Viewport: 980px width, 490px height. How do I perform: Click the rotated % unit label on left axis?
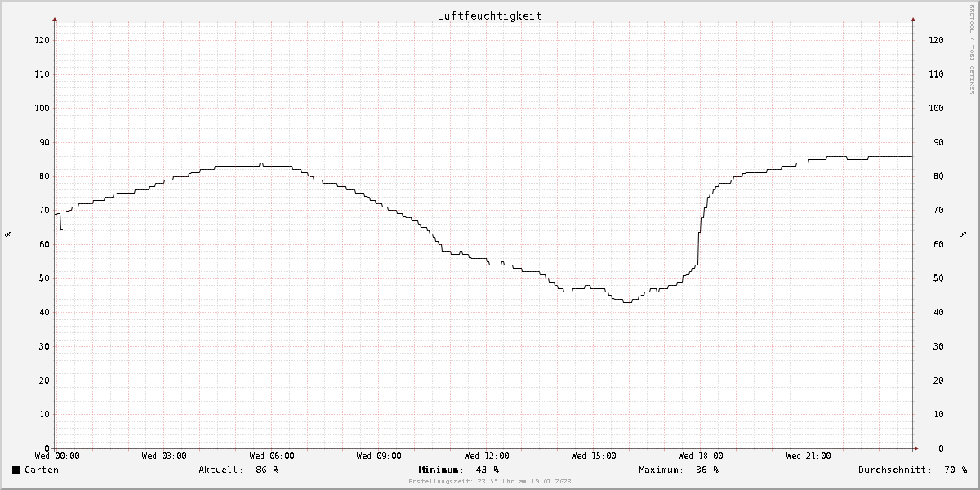point(8,234)
